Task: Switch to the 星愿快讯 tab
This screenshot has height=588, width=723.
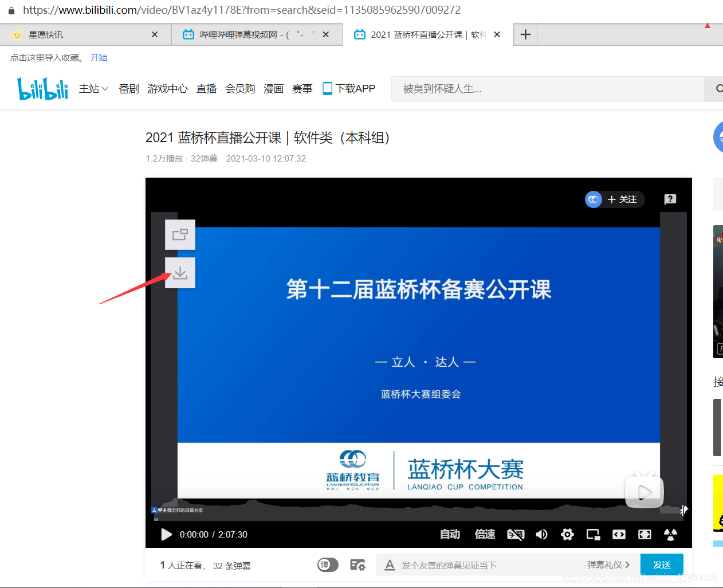Action: (86, 34)
